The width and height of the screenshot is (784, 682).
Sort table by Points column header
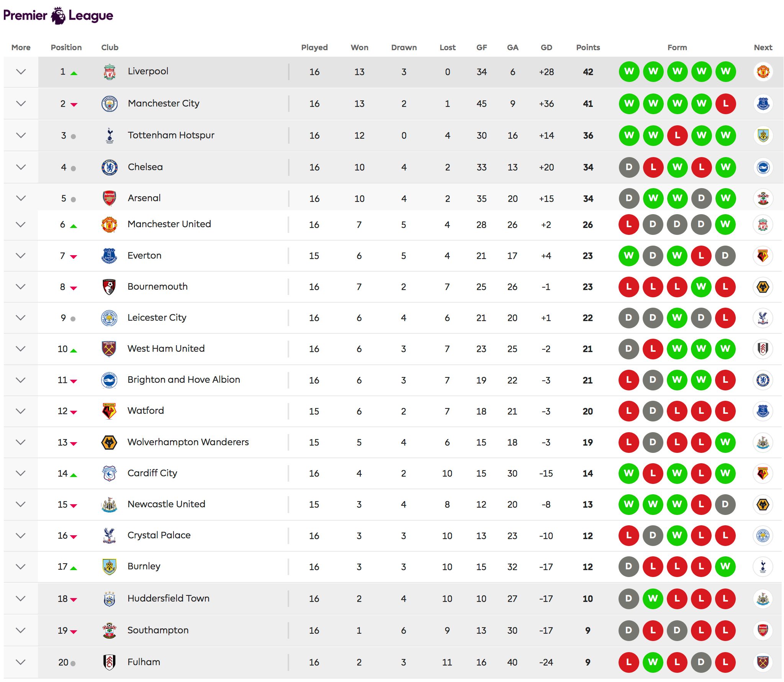tap(588, 48)
